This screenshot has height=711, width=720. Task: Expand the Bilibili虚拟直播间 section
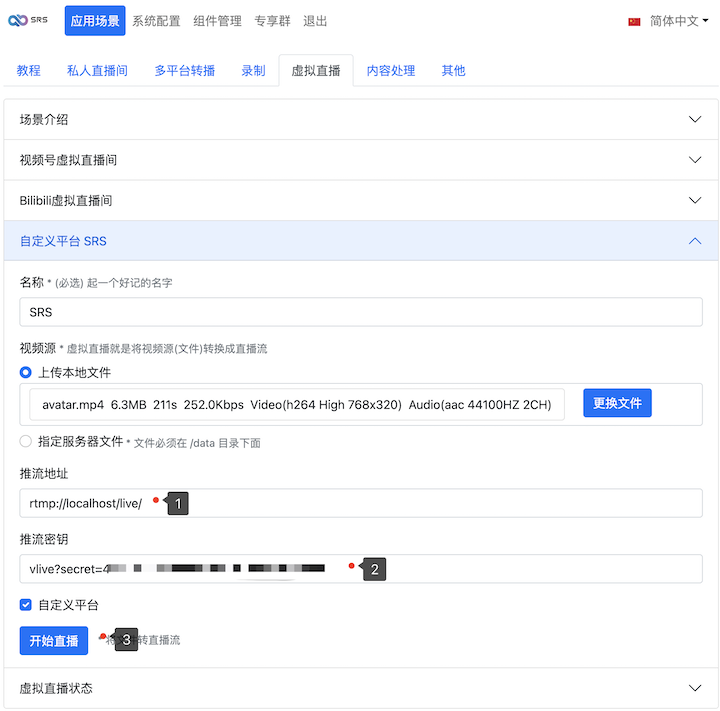(360, 200)
